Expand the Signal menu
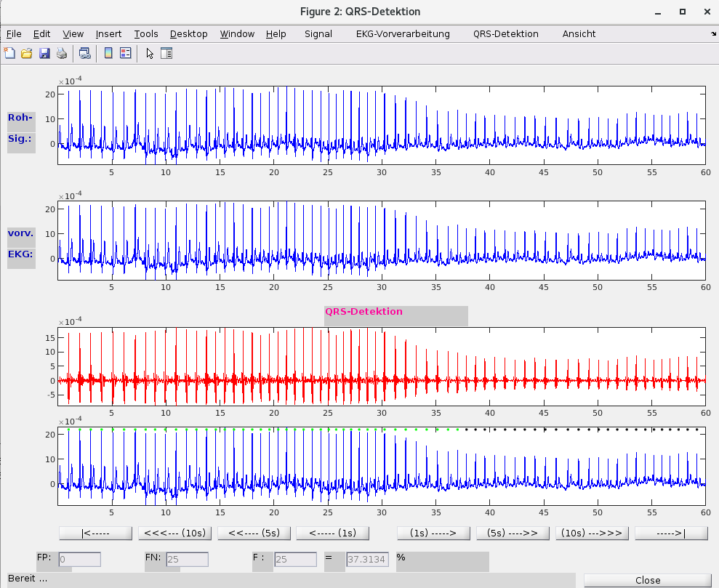719x588 pixels. pos(318,33)
